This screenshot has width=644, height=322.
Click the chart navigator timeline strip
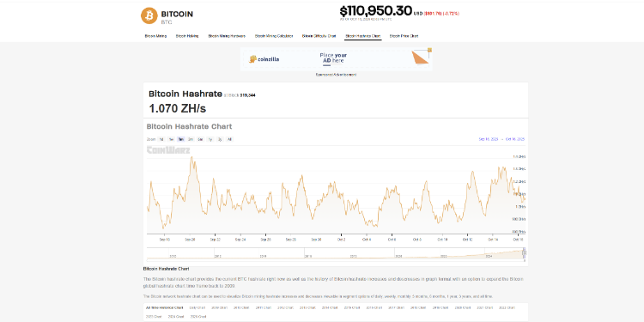coord(335,254)
